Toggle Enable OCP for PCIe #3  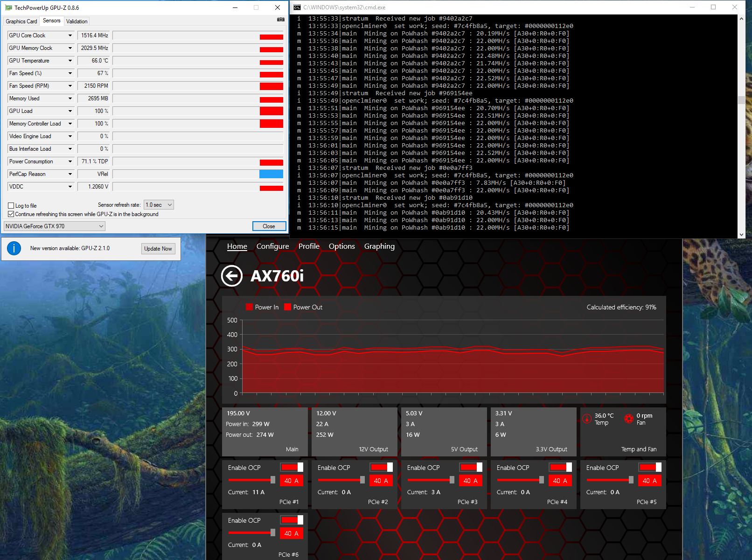click(471, 467)
